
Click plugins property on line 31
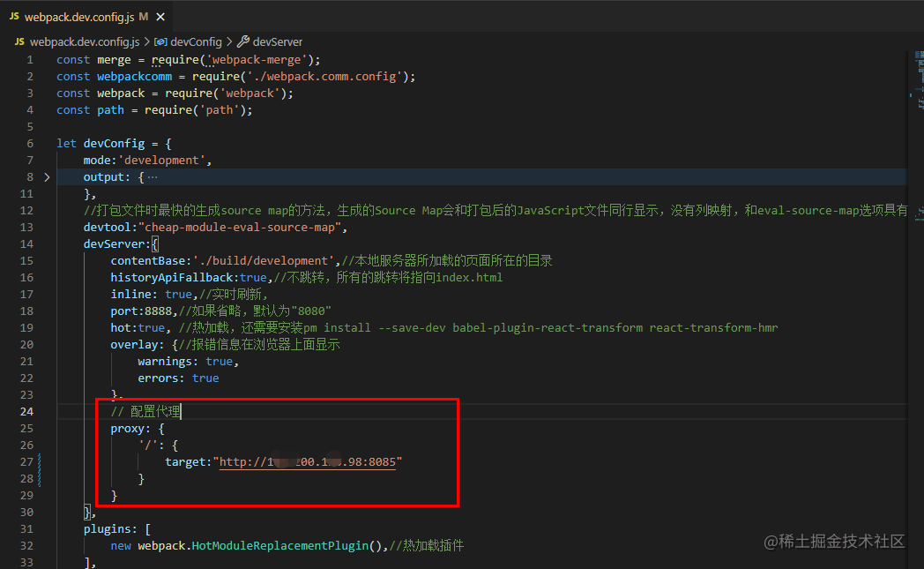tap(107, 529)
